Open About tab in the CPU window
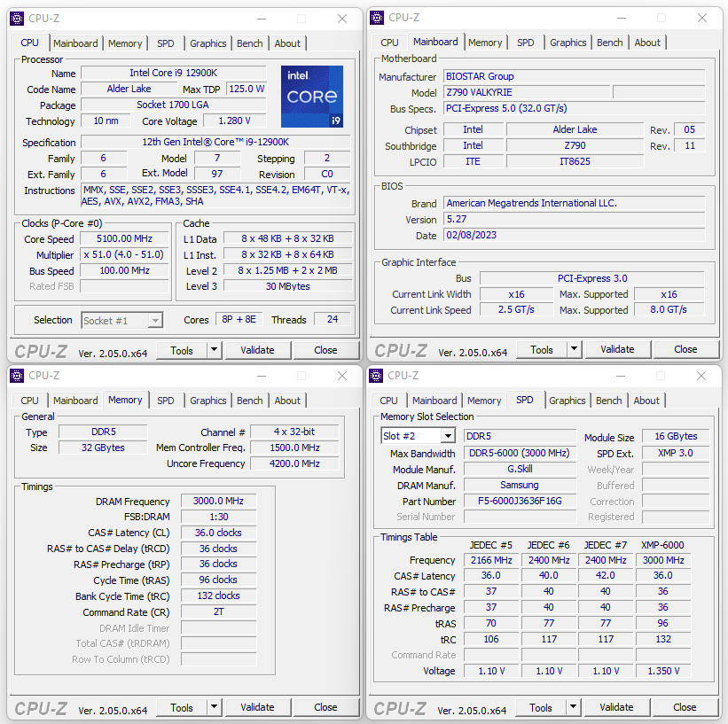The image size is (728, 724). pos(287,43)
